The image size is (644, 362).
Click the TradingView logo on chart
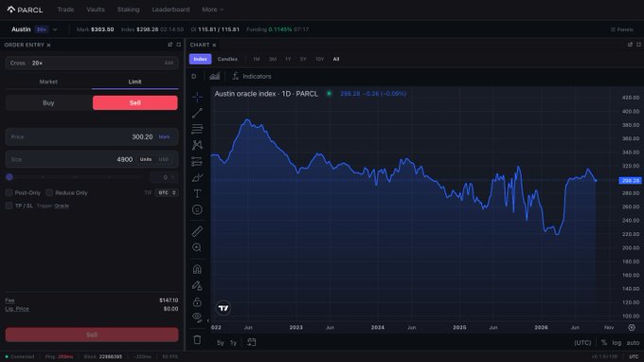click(224, 308)
